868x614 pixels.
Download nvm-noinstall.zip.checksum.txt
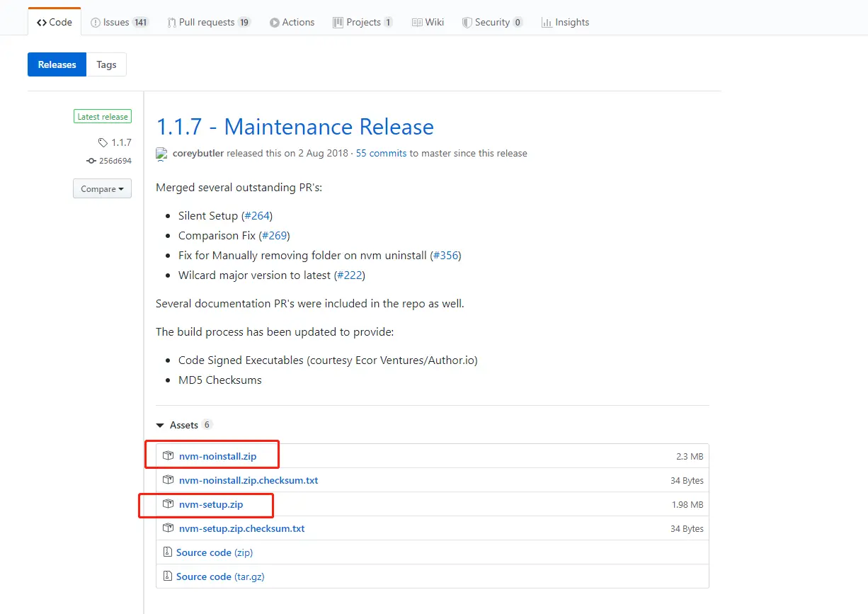249,480
